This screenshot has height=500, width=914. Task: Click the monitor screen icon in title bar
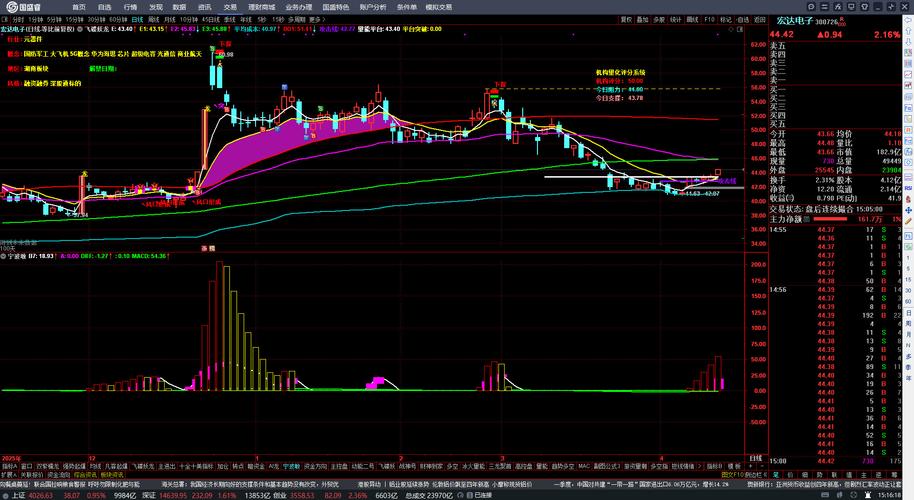click(851, 7)
